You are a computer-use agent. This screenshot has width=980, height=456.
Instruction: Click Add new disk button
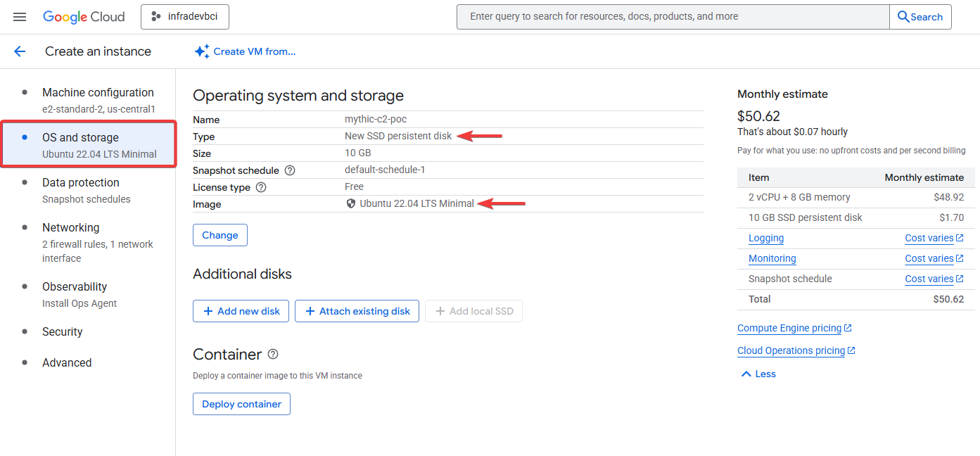[241, 311]
